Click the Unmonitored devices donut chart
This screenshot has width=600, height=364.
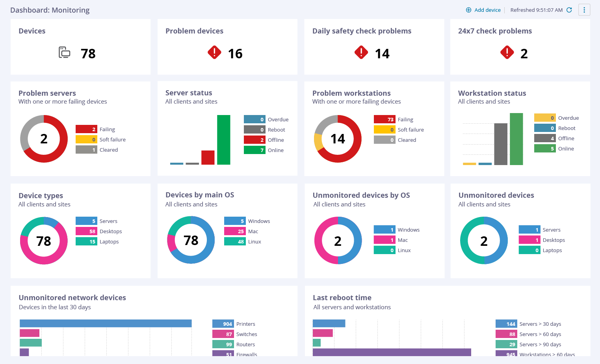tap(484, 241)
